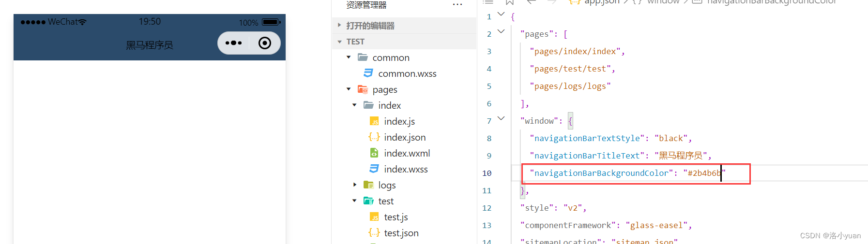Click line number 10 in the gutter
This screenshot has width=868, height=244.
coord(487,173)
